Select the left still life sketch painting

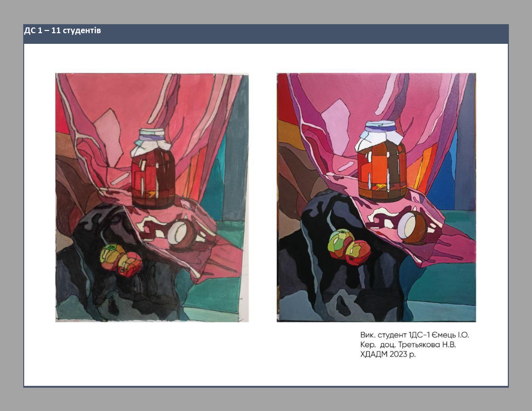[x=152, y=198]
